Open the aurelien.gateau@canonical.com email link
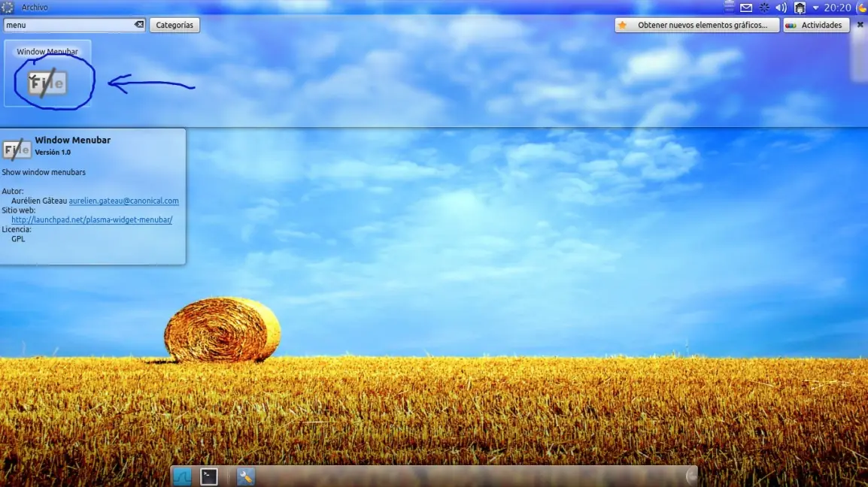 123,201
